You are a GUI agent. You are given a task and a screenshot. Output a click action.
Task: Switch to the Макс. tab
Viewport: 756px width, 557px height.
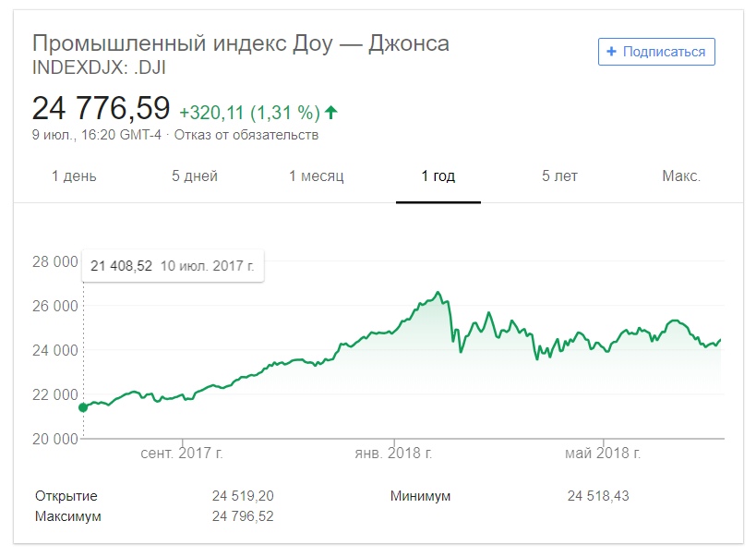[681, 176]
